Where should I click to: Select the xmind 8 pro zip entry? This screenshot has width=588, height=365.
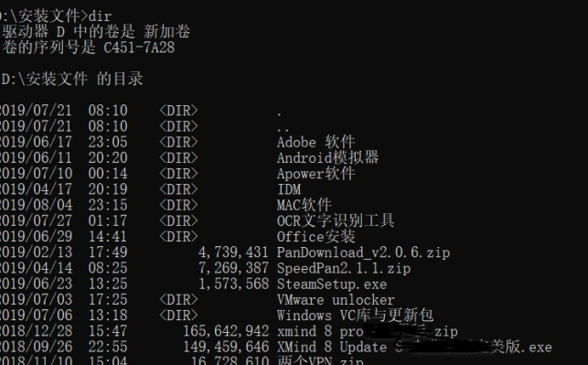pos(367,331)
